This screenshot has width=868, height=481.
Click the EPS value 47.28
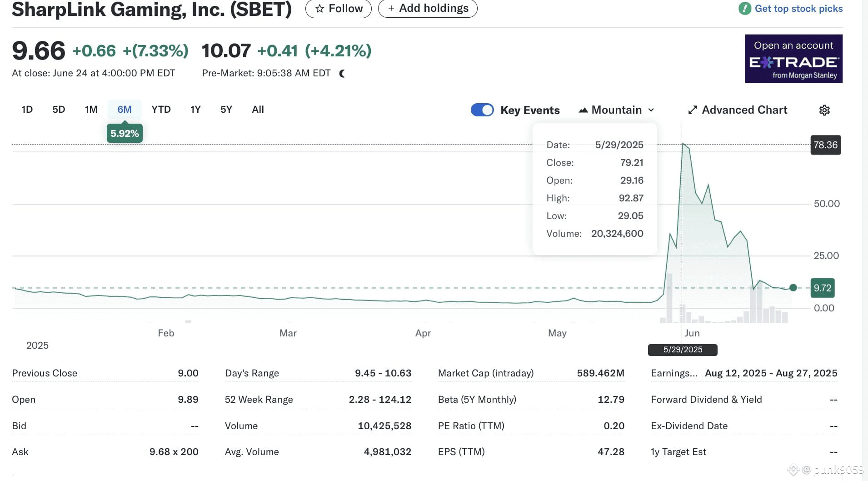(611, 452)
